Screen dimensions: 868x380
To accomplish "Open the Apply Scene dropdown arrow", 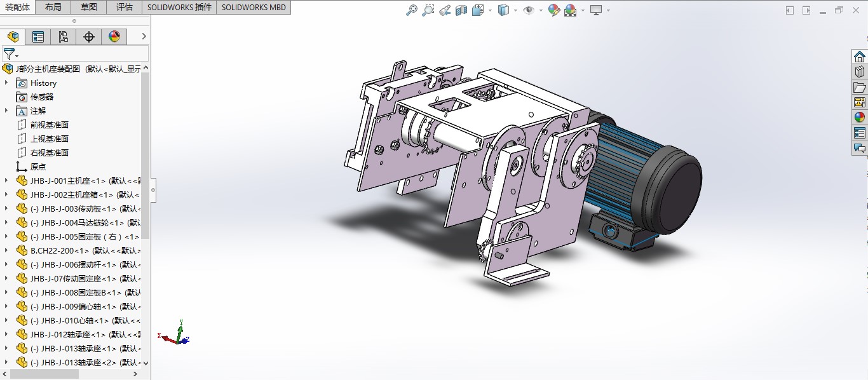I will [x=583, y=10].
